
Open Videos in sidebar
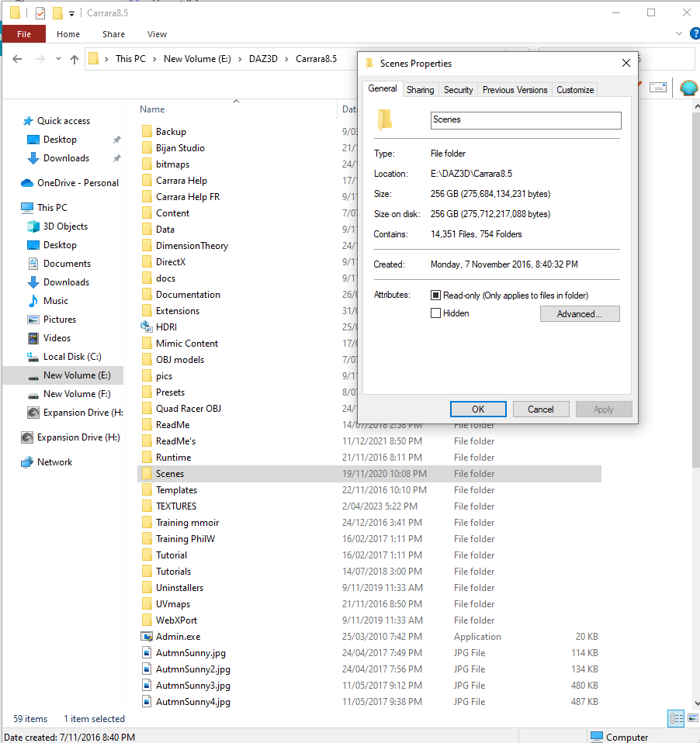57,338
